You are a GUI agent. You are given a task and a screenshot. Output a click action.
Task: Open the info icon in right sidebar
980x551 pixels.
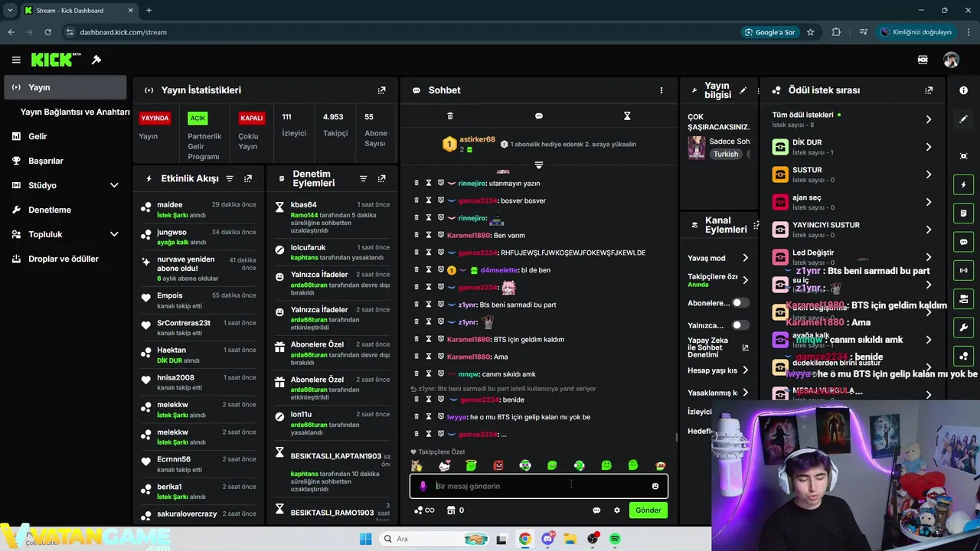[963, 90]
